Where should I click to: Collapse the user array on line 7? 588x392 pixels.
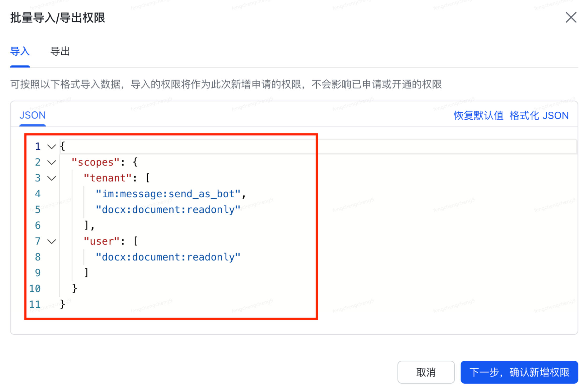coord(51,241)
